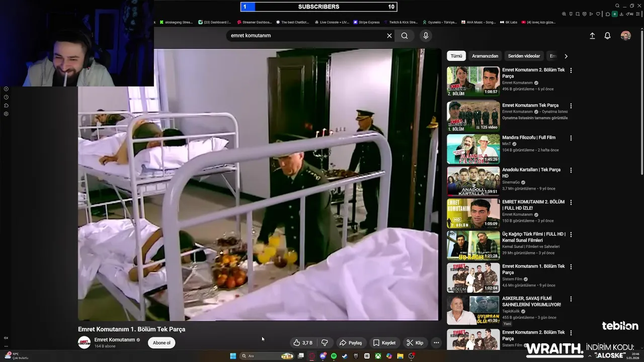Viewport: 644px width, 362px height.
Task: Switch to Stripe Express browser tab
Action: pos(367,22)
